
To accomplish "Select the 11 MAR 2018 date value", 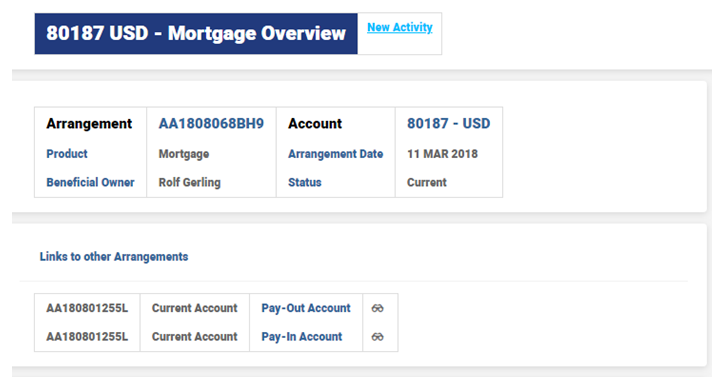I will tap(442, 154).
